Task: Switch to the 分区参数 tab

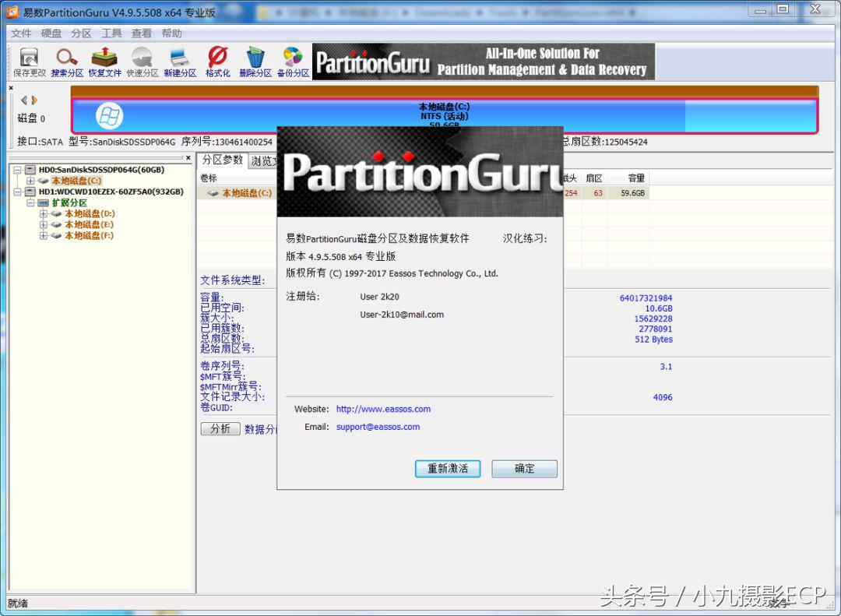Action: point(223,160)
